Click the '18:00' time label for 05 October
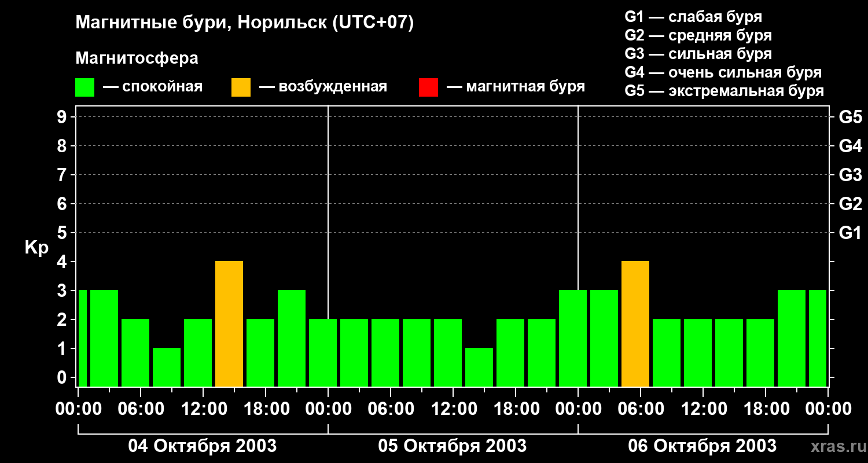 516,409
